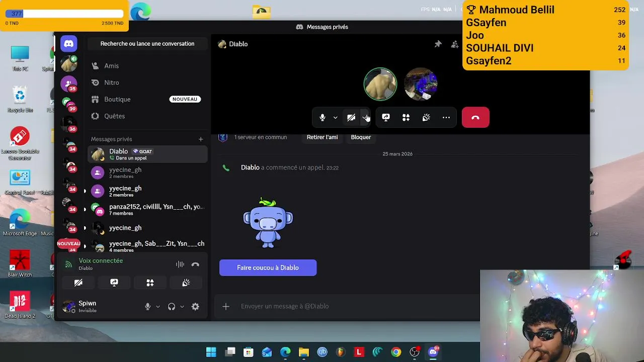
Task: Click the screen share button in voice panel
Action: [114, 283]
